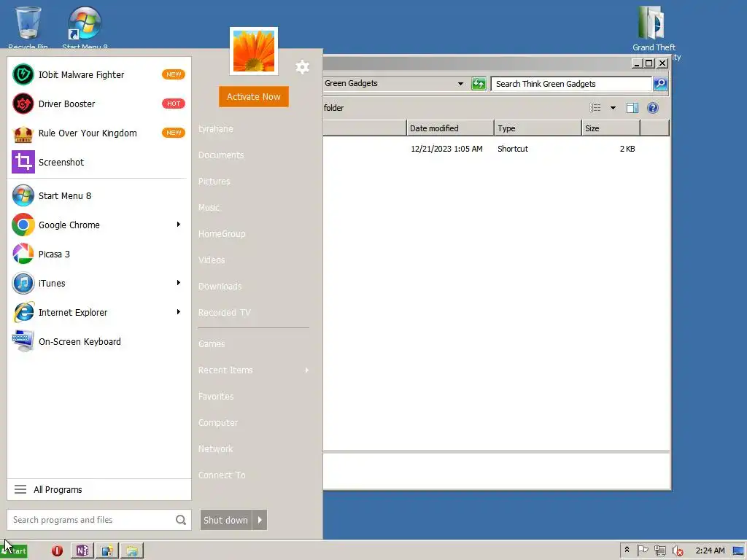Expand iTunes jump list arrow

coord(179,283)
